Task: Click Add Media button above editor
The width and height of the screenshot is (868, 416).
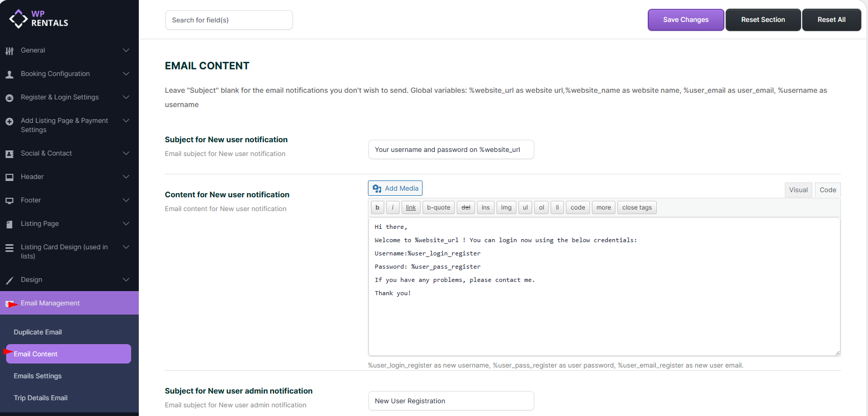Action: (395, 188)
